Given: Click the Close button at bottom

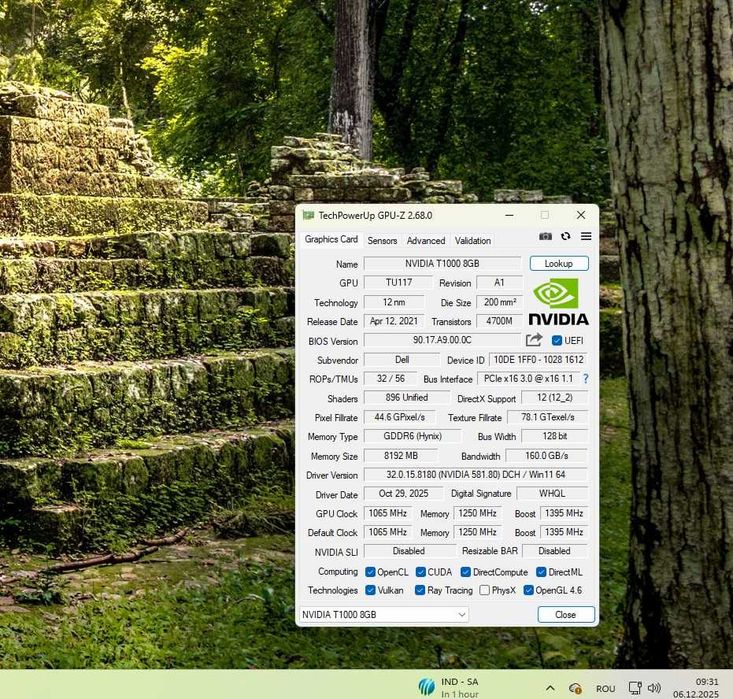Looking at the screenshot, I should pos(566,614).
